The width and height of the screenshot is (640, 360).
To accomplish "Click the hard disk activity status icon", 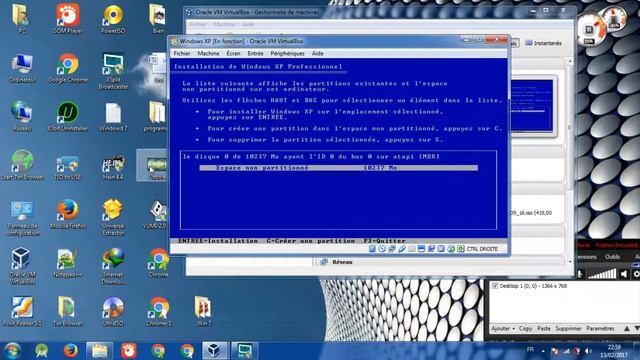I will pos(372,249).
